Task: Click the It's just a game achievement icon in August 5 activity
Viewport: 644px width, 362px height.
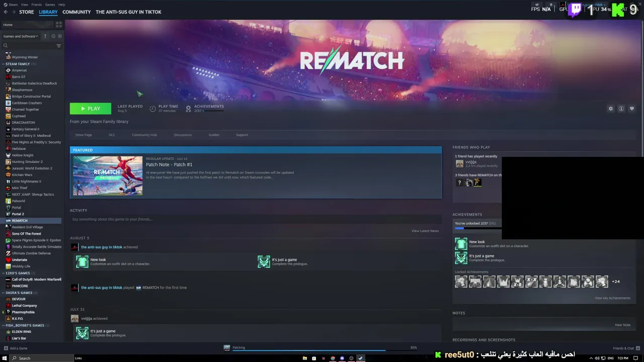Action: tap(264, 261)
